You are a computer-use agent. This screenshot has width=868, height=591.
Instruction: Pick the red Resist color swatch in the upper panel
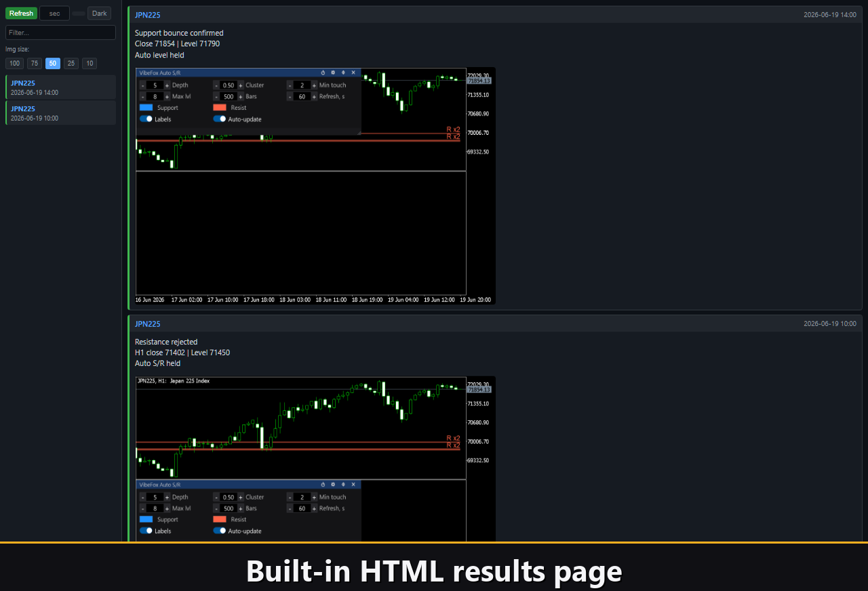tap(219, 107)
